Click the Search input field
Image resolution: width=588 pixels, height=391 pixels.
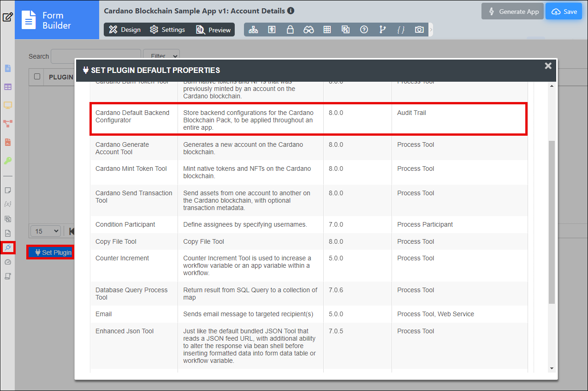tap(96, 56)
